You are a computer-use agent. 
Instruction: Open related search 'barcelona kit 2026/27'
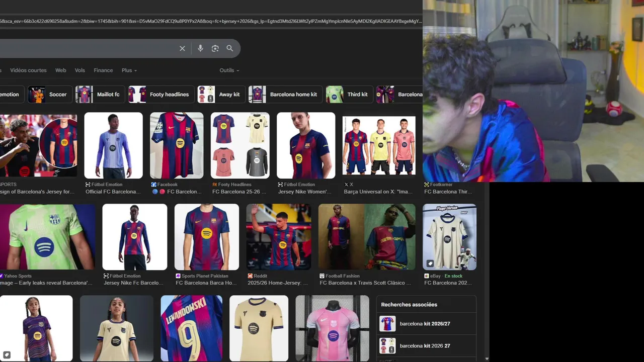click(x=426, y=324)
